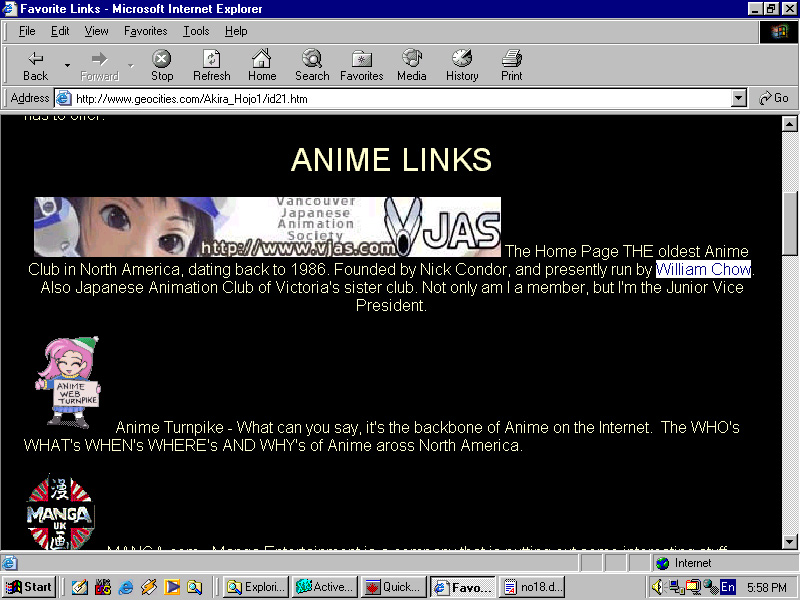Viewport: 800px width, 600px height.
Task: Open the Back history dropdown arrow
Action: [67, 65]
